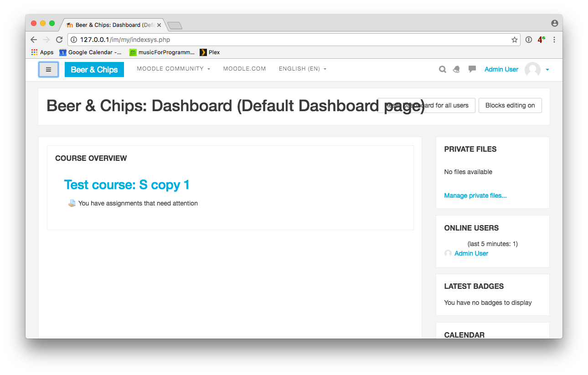Open the Apps bookmarks shortcut

[x=42, y=52]
